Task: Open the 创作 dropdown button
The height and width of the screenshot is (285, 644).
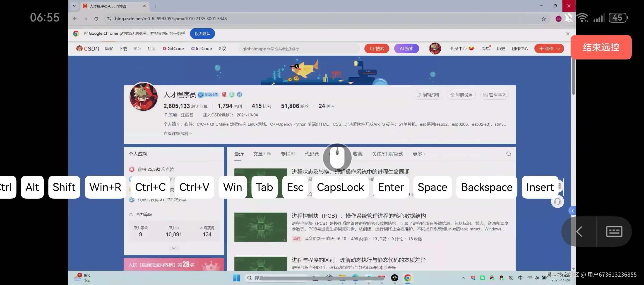Action: [x=549, y=48]
